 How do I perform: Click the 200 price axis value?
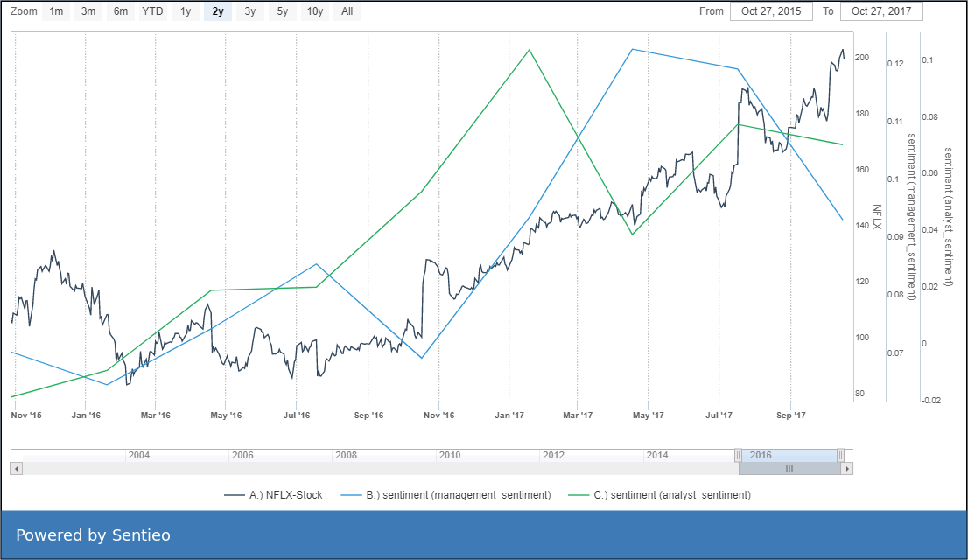pyautogui.click(x=862, y=58)
